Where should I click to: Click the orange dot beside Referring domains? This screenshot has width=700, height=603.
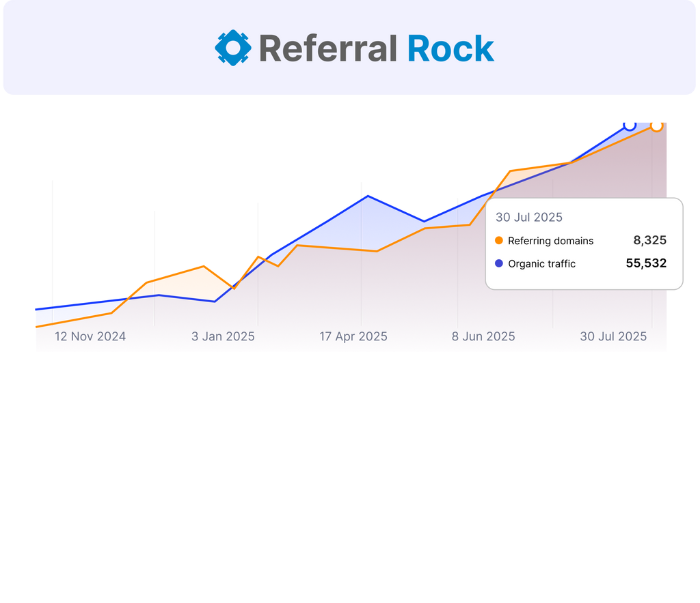click(499, 241)
